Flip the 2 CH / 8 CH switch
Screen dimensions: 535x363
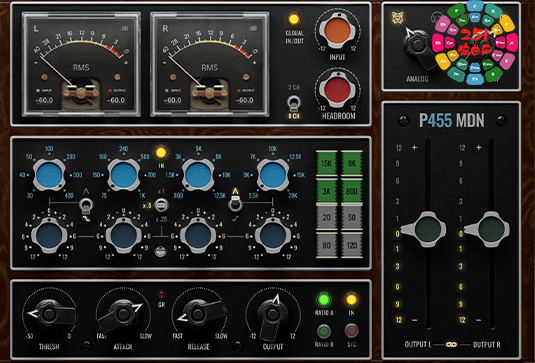(294, 102)
